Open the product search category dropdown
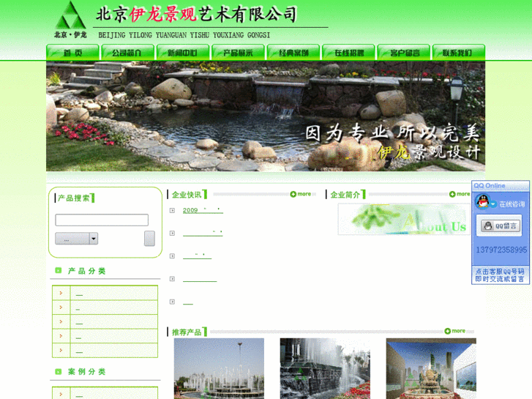Image resolution: width=532 pixels, height=399 pixels. pyautogui.click(x=77, y=239)
